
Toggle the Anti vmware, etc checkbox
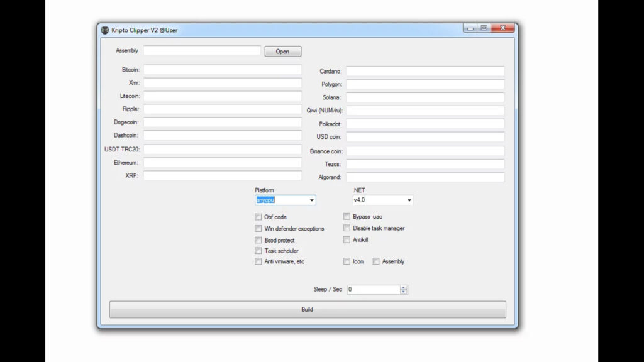point(258,261)
